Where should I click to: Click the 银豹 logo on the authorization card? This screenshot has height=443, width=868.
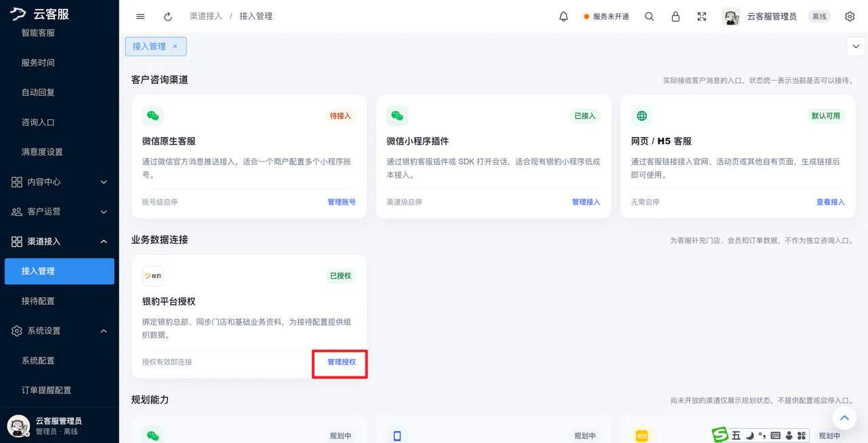tap(153, 276)
